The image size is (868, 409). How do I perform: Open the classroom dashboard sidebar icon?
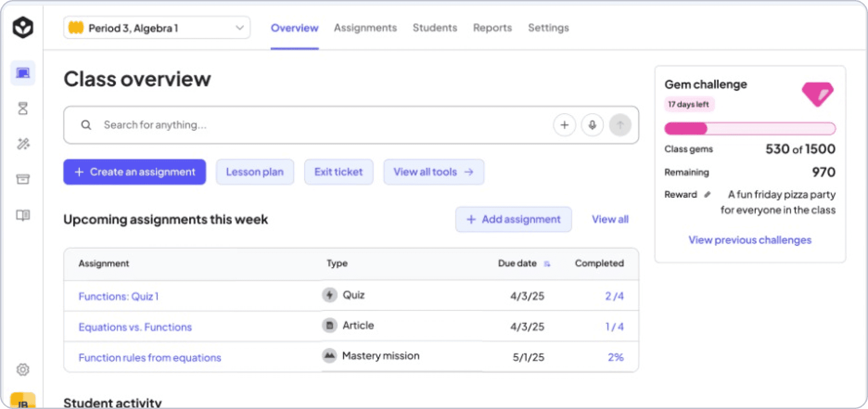pos(23,73)
